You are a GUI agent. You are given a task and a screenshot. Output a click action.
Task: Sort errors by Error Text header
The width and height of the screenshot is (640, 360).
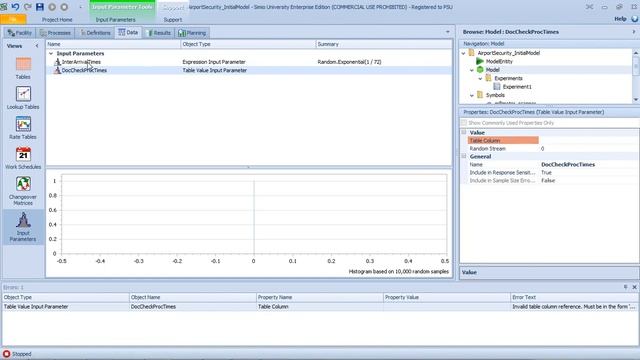pyautogui.click(x=574, y=297)
